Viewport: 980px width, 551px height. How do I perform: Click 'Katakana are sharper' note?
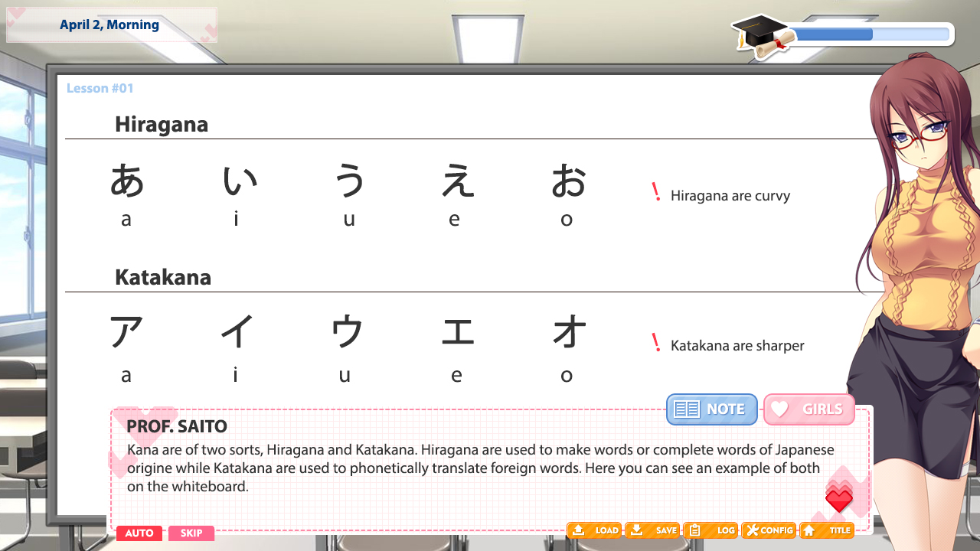pyautogui.click(x=737, y=346)
